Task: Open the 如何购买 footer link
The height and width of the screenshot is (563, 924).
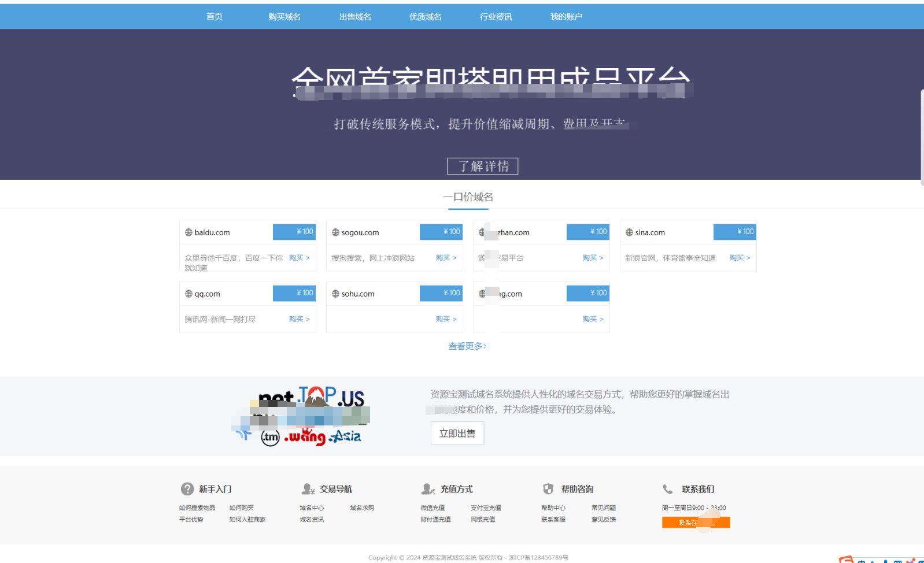Action: pos(241,508)
